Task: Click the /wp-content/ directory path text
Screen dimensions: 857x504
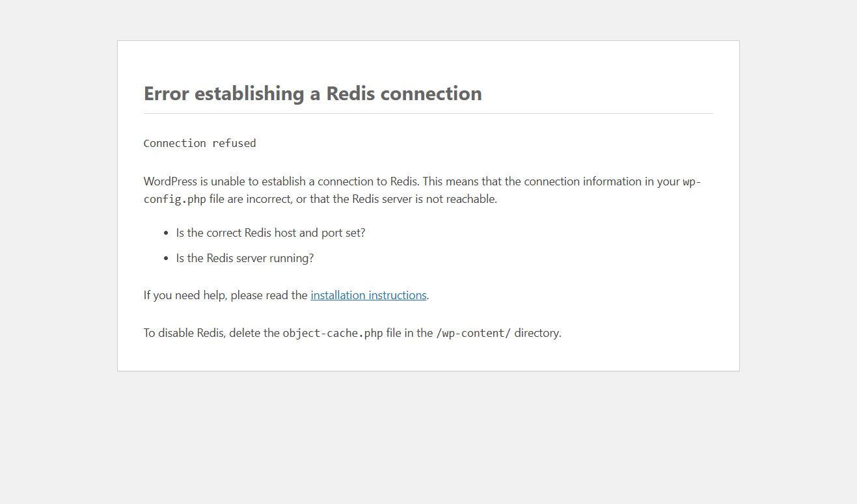Action: pos(473,334)
